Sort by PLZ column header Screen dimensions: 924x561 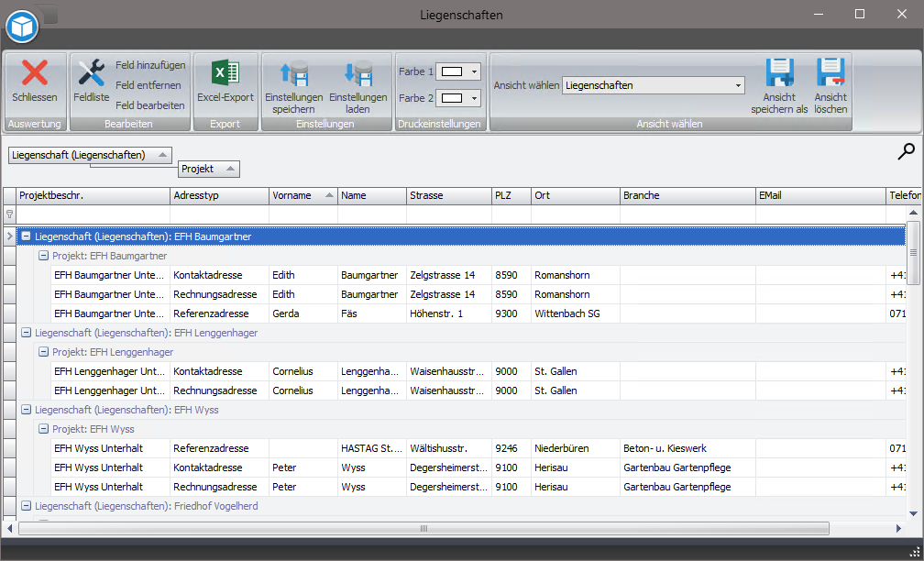pyautogui.click(x=511, y=195)
